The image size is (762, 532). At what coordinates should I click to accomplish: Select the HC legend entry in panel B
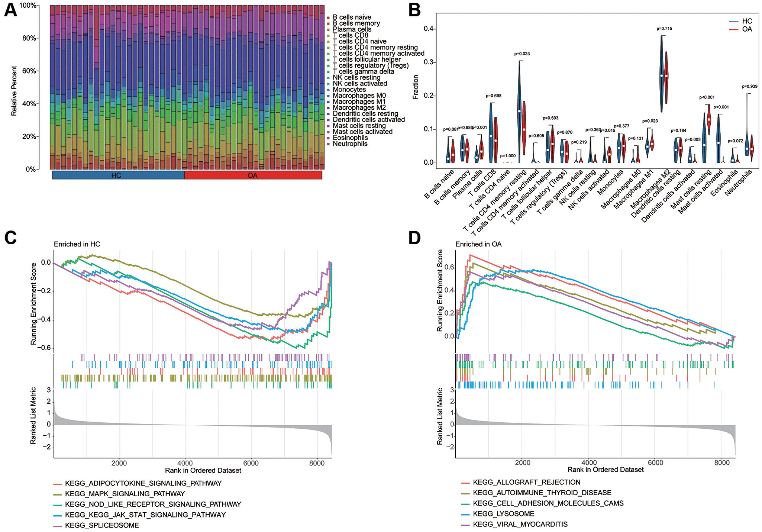tap(740, 21)
